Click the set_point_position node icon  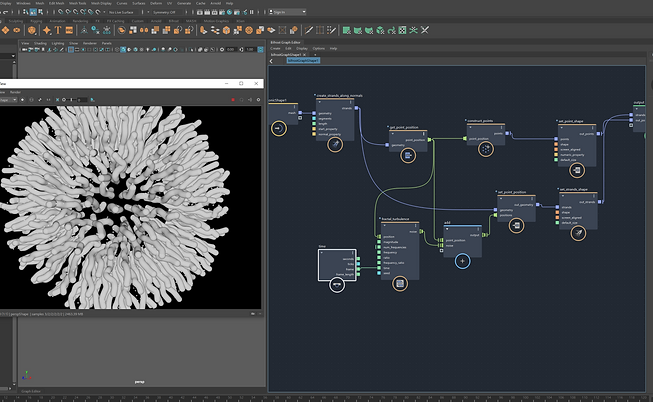click(516, 225)
